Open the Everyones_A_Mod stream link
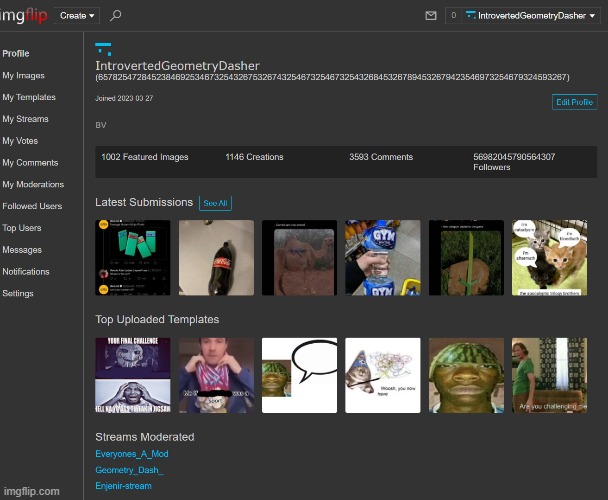The width and height of the screenshot is (608, 500). click(132, 454)
